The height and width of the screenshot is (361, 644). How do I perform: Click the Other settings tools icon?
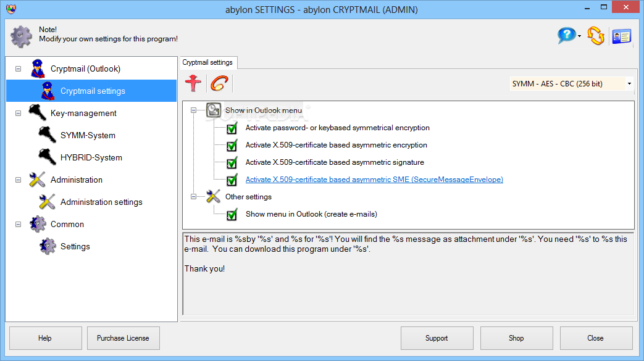pyautogui.click(x=213, y=196)
